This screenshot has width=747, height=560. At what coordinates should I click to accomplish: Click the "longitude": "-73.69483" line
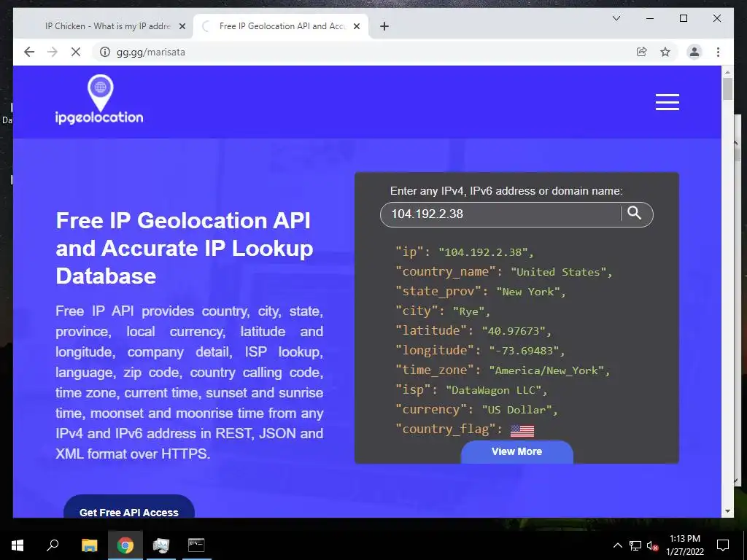point(480,351)
